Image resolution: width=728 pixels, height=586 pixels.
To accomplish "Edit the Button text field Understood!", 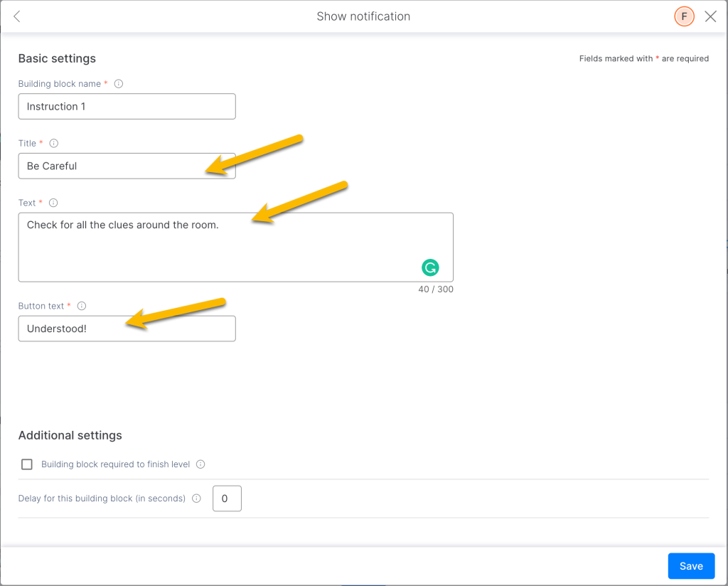I will coord(127,329).
